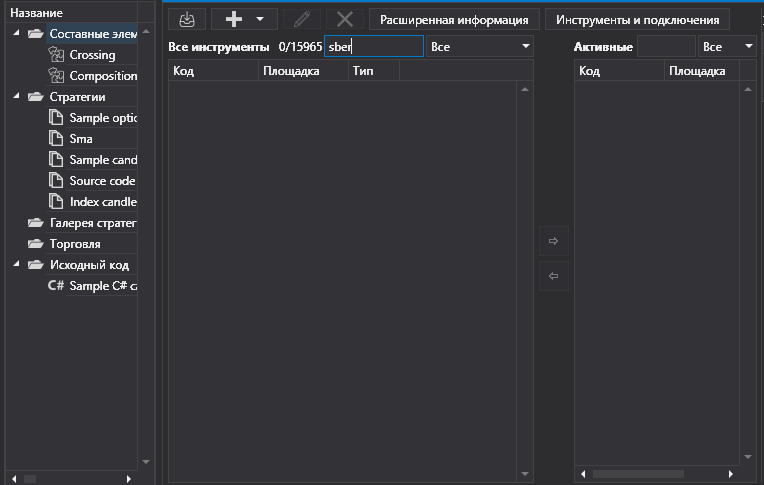This screenshot has width=764, height=485.
Task: Collapse the Стратегии tree folder
Action: pos(18,97)
